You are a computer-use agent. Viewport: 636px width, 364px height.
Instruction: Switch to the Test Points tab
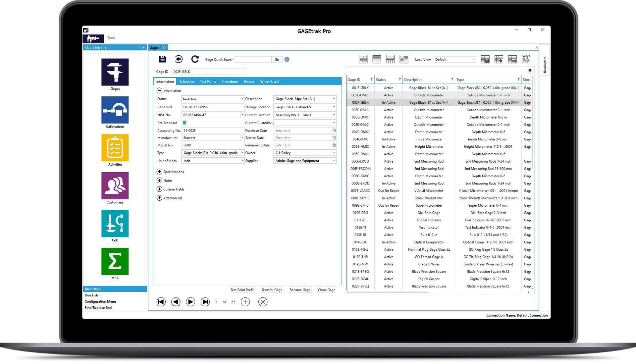pos(208,81)
